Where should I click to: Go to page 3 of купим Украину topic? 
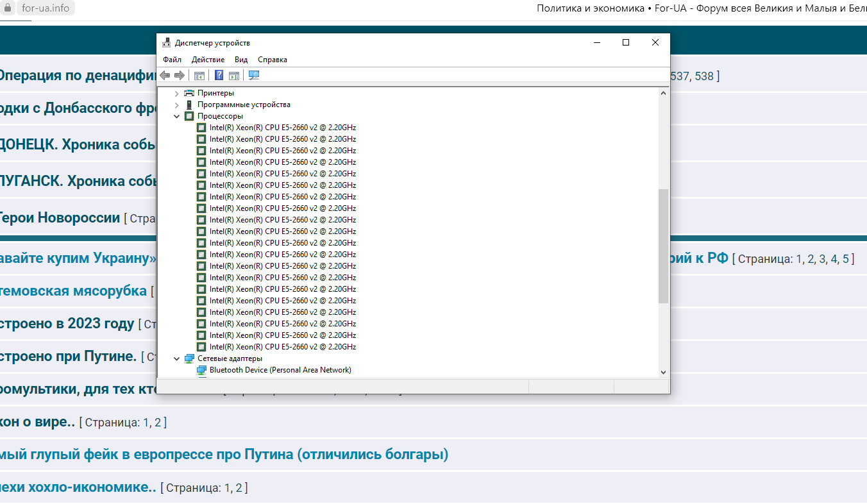pyautogui.click(x=822, y=259)
